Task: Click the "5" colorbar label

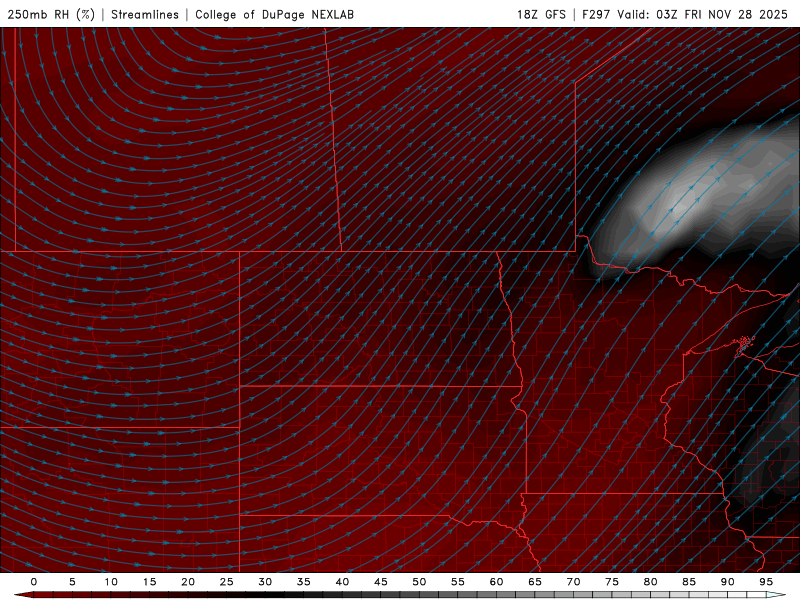Action: click(x=72, y=582)
